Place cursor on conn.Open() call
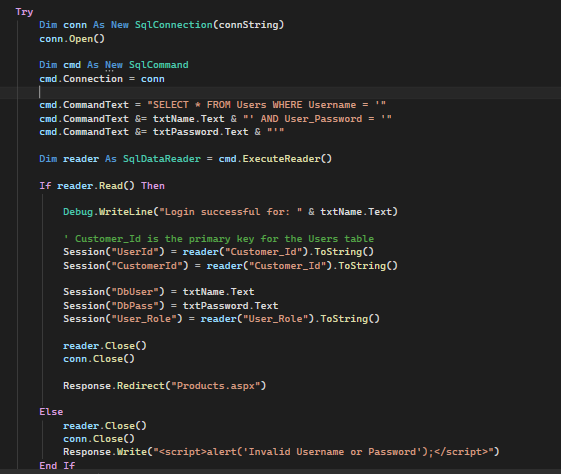This screenshot has width=561, height=474. click(72, 39)
